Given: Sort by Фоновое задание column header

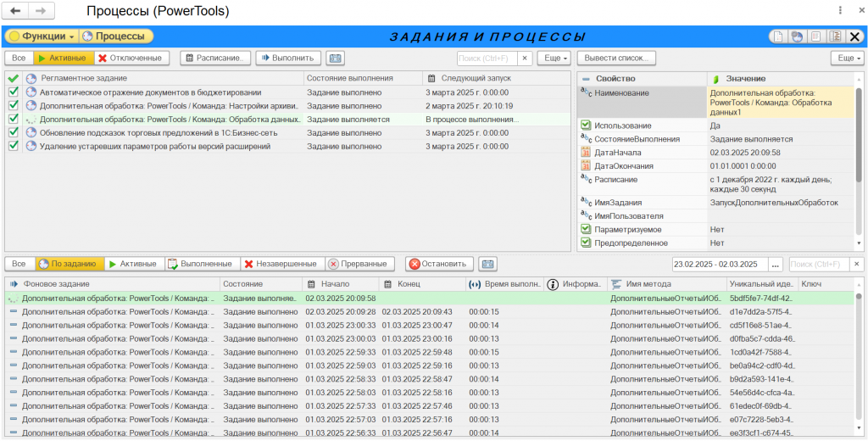Looking at the screenshot, I should click(113, 284).
